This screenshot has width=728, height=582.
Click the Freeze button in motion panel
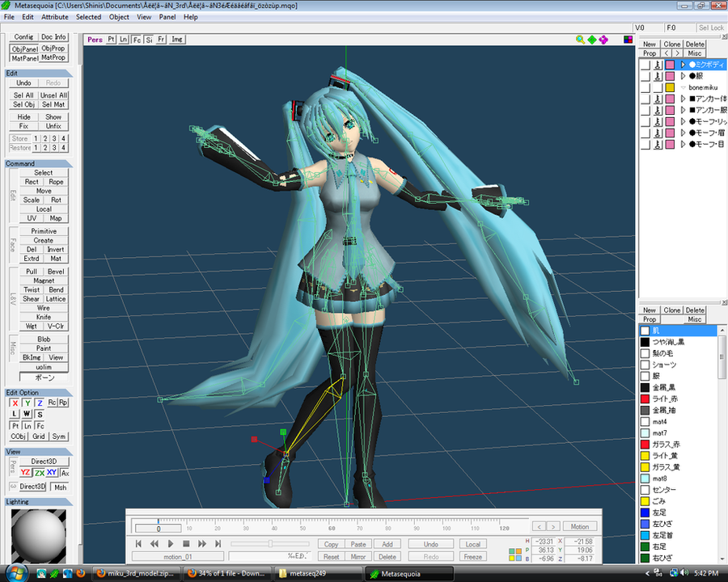point(472,556)
